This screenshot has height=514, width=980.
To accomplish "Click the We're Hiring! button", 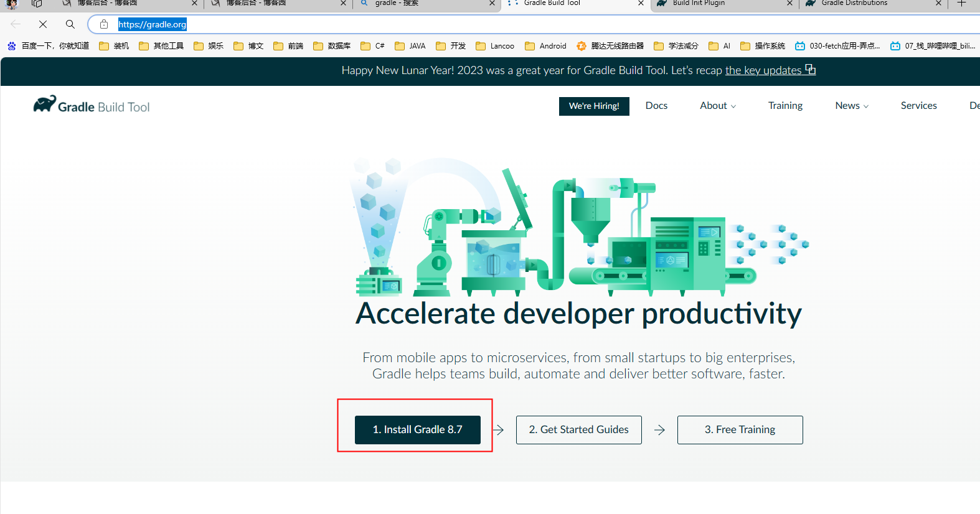I will coord(594,106).
